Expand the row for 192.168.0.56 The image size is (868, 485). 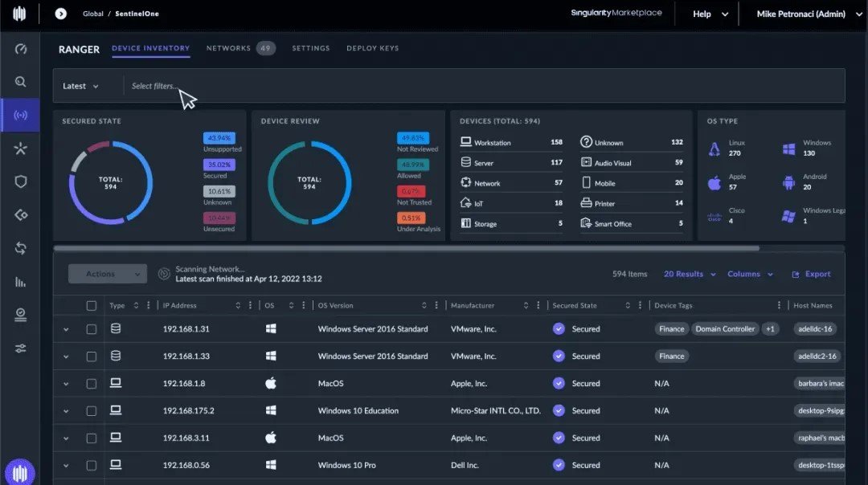[x=66, y=466]
